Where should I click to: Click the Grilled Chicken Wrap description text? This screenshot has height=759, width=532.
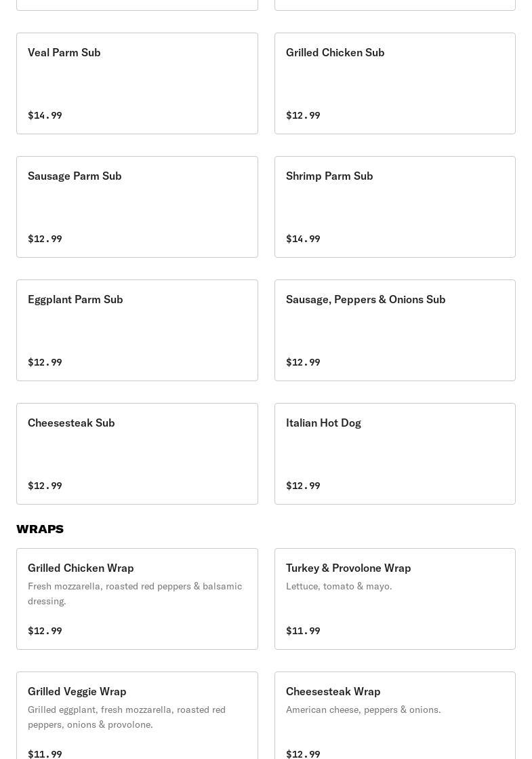(x=135, y=593)
